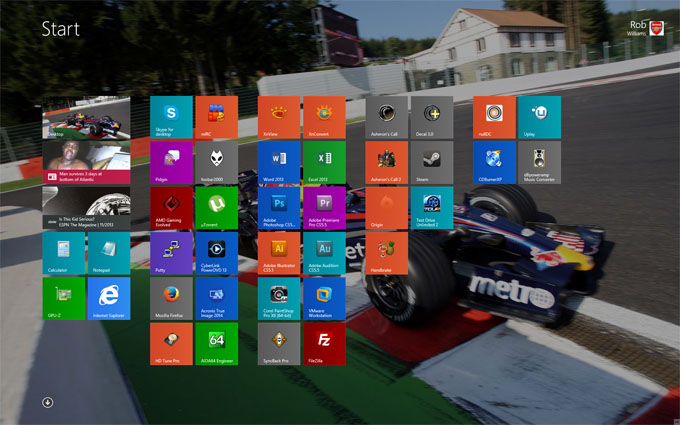Launch Test Drive Unlimited 2 tile
This screenshot has height=425, width=680.
coord(432,208)
